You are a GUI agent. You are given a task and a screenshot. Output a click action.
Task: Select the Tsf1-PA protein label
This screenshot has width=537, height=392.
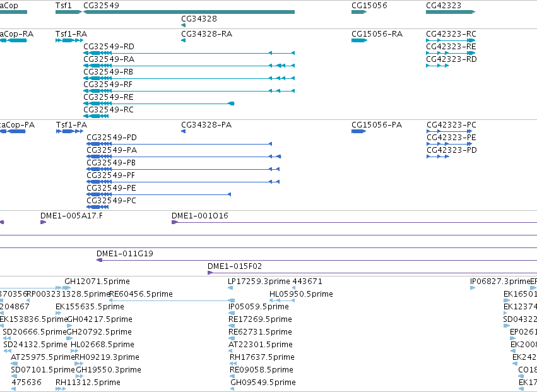tap(71, 125)
